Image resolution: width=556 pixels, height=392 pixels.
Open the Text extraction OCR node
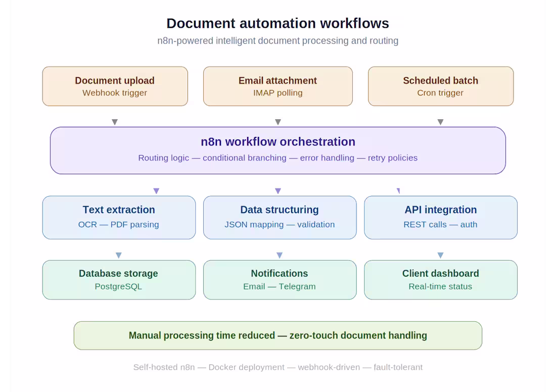tap(118, 217)
